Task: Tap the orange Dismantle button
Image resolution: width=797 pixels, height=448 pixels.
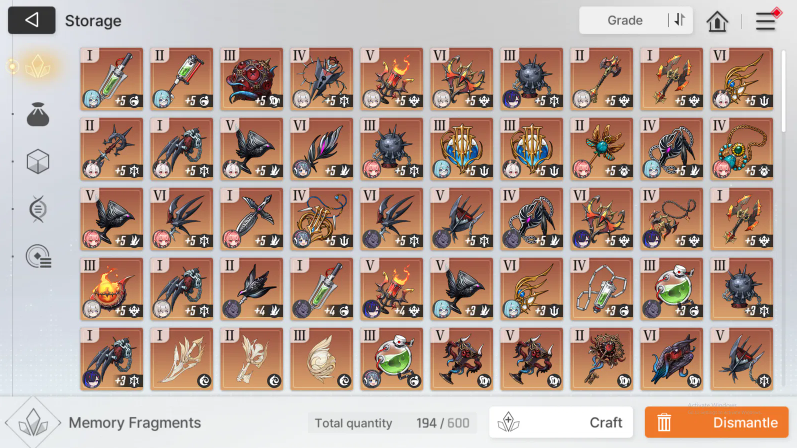Action: (717, 422)
